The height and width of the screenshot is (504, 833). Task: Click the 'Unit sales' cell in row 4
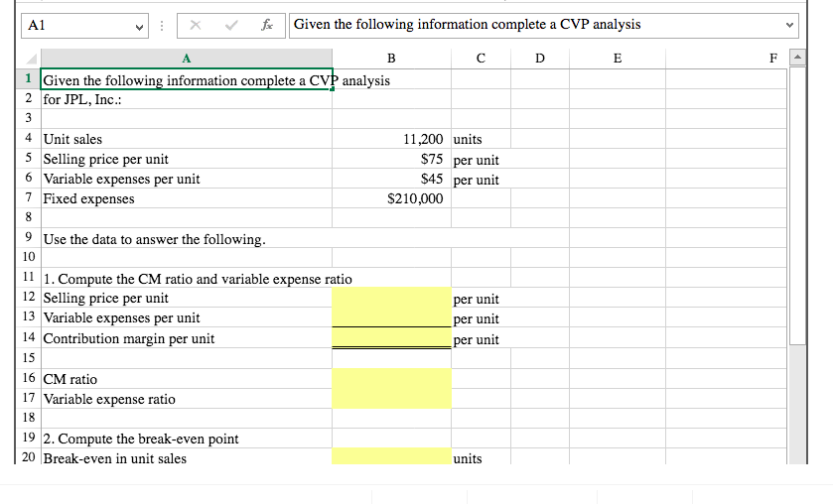pos(187,139)
